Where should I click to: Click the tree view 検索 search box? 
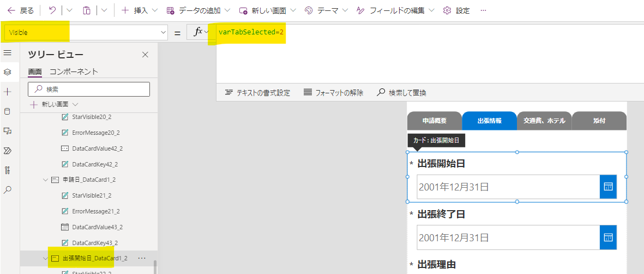click(89, 89)
